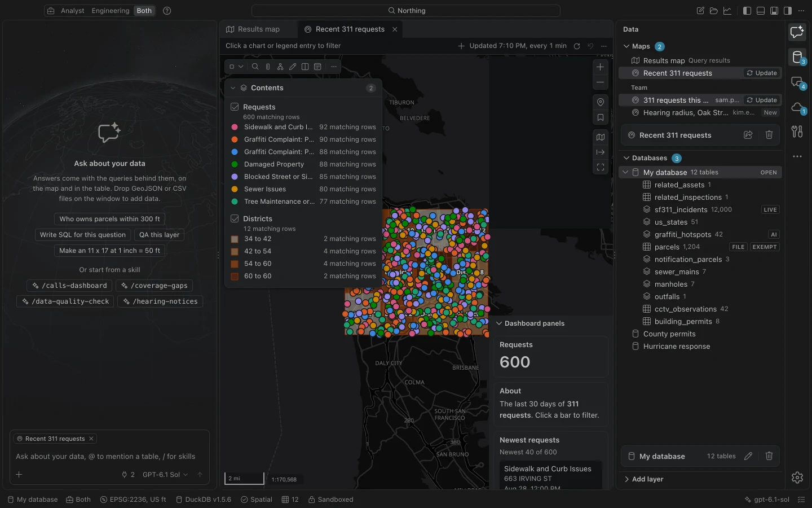Click the Northing search field
Viewport: 812px width, 508px height.
(x=406, y=11)
